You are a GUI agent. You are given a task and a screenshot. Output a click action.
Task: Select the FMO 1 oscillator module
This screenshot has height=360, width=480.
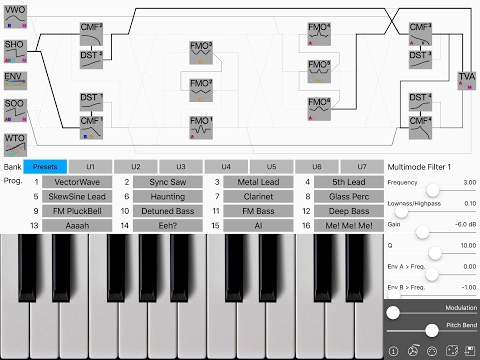pos(201,128)
